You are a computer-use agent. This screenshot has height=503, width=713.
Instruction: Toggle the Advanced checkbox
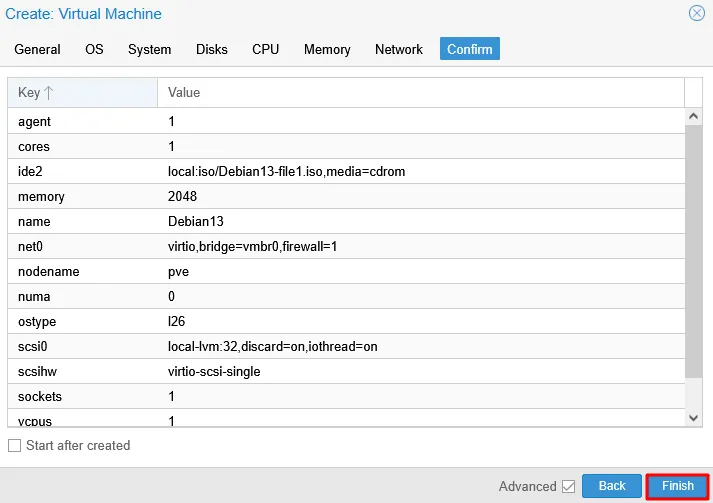click(x=568, y=486)
